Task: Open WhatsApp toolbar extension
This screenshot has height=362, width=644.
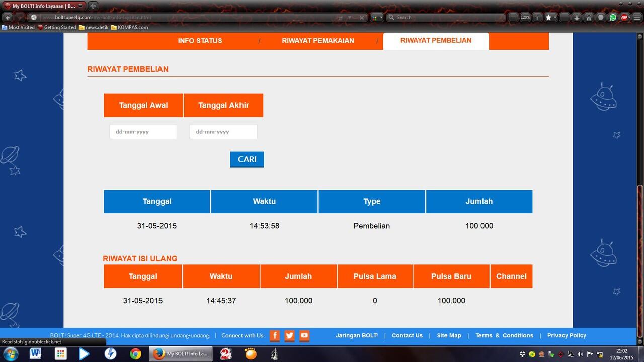Action: tap(613, 17)
